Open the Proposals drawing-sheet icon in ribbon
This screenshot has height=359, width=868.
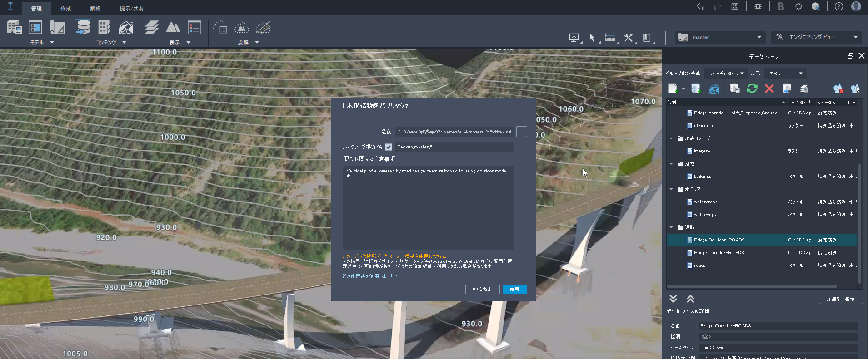click(x=57, y=27)
